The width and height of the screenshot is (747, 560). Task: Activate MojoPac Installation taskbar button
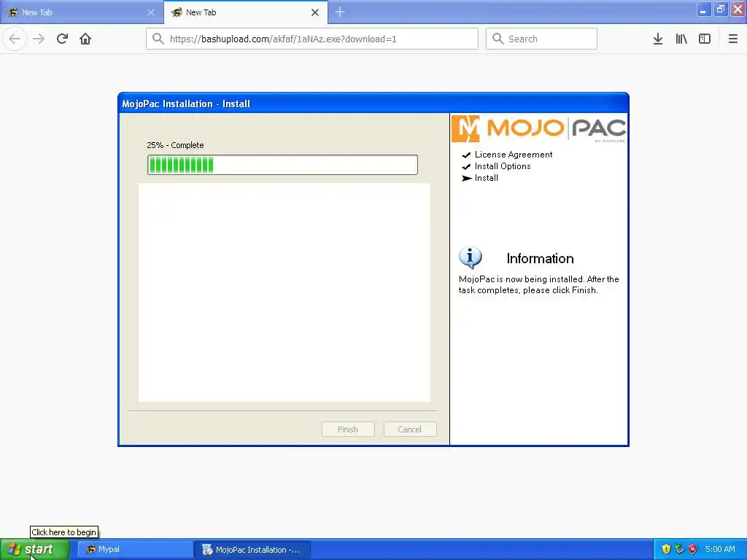[252, 549]
